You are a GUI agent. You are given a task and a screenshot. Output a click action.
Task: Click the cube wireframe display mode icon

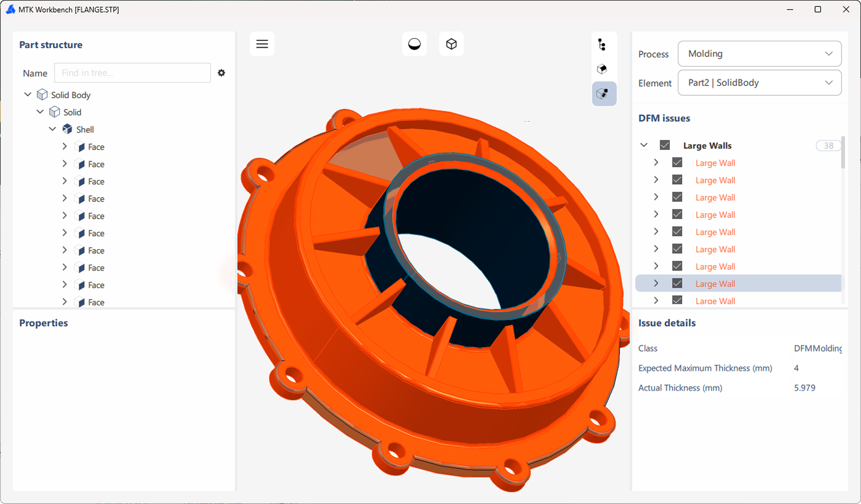click(x=451, y=43)
